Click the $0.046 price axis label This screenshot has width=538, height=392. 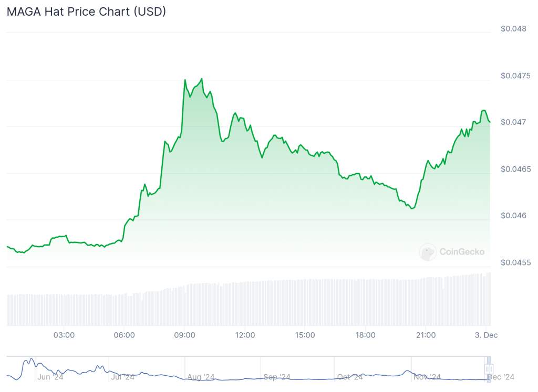(513, 215)
